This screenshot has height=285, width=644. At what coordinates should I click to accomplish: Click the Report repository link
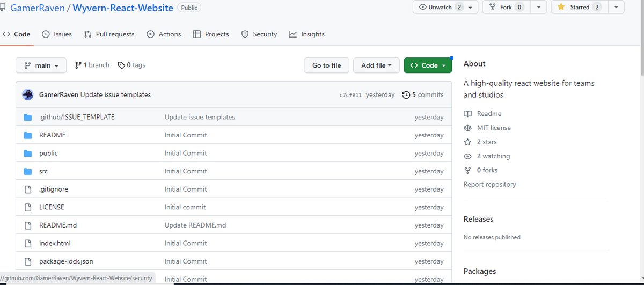tap(490, 185)
